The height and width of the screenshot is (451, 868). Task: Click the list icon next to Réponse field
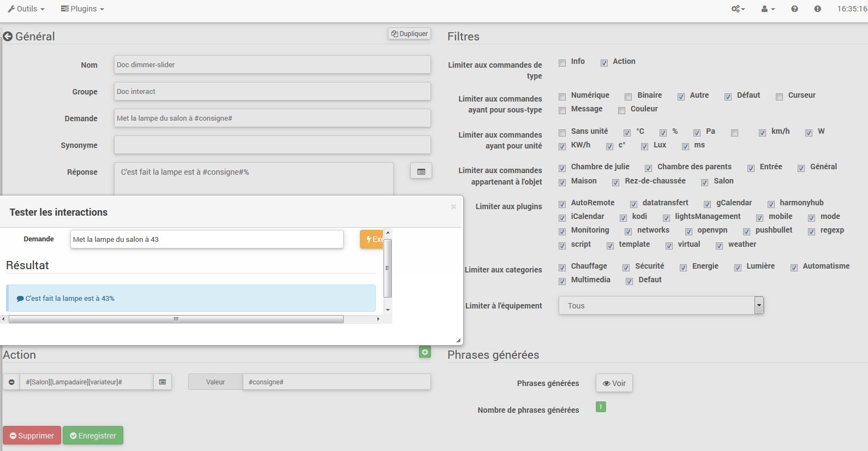point(421,171)
